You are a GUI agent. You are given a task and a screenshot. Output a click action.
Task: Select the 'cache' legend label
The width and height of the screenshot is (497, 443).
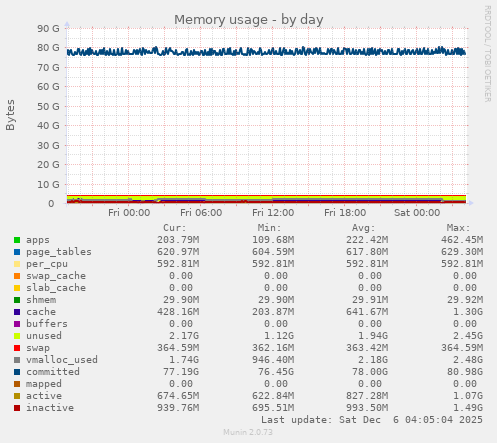tap(41, 312)
